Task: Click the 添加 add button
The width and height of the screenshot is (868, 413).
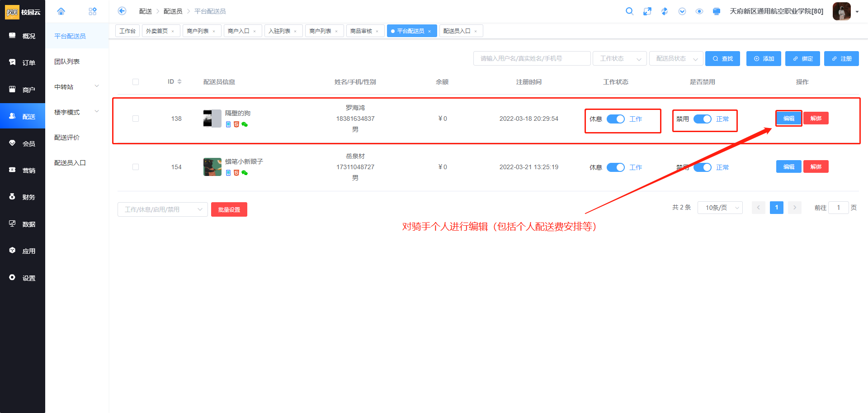Action: pyautogui.click(x=764, y=58)
